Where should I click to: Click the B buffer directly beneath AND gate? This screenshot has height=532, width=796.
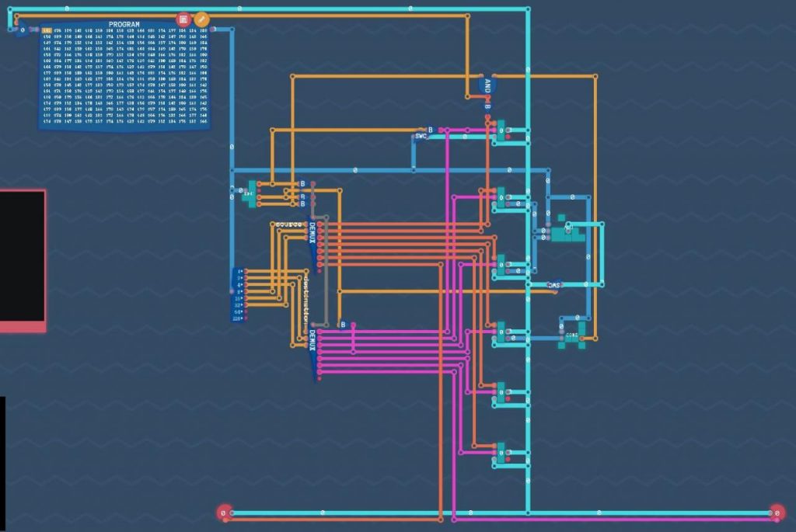coord(488,106)
